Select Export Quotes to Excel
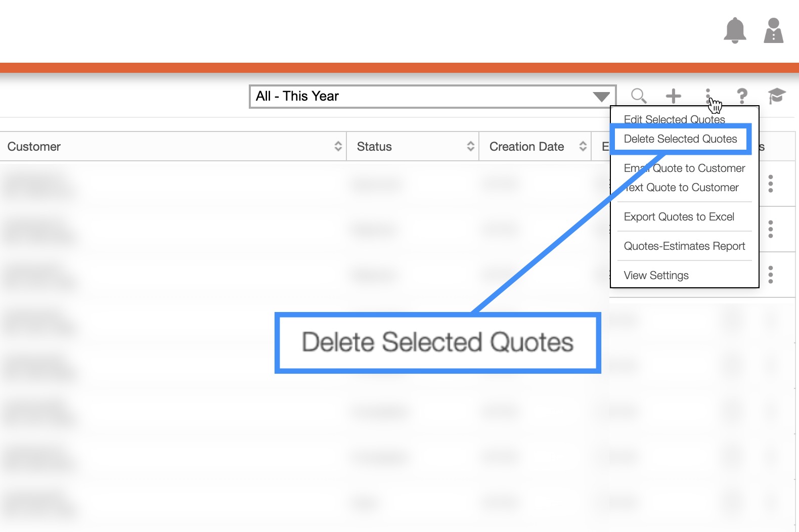 (679, 217)
